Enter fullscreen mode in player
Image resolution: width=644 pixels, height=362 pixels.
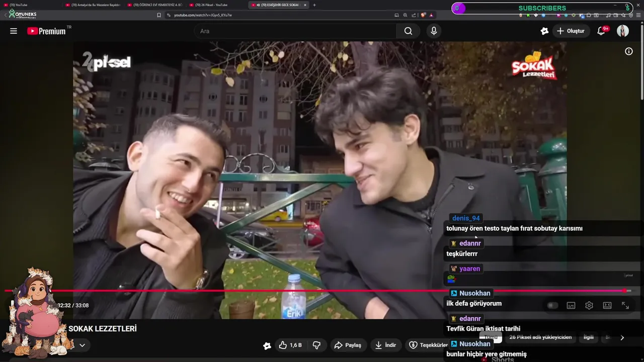tap(625, 305)
